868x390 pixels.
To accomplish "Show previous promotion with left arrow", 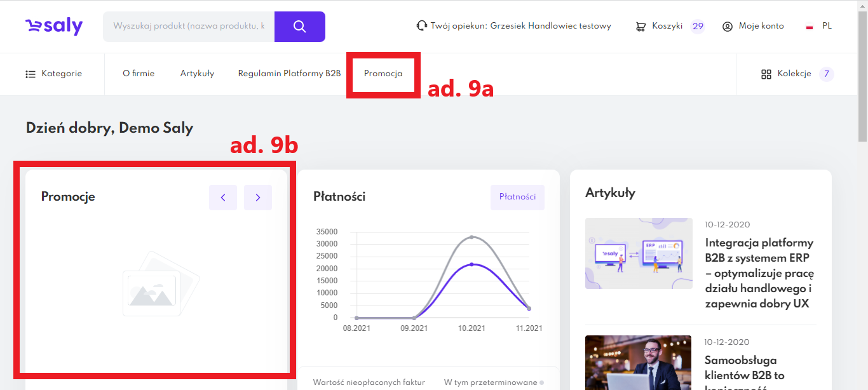I will [223, 198].
